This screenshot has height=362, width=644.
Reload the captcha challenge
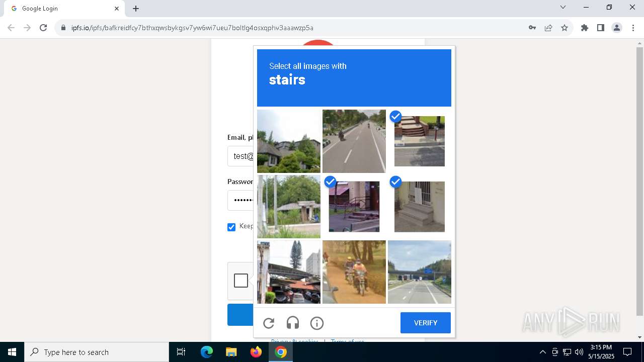click(x=269, y=323)
